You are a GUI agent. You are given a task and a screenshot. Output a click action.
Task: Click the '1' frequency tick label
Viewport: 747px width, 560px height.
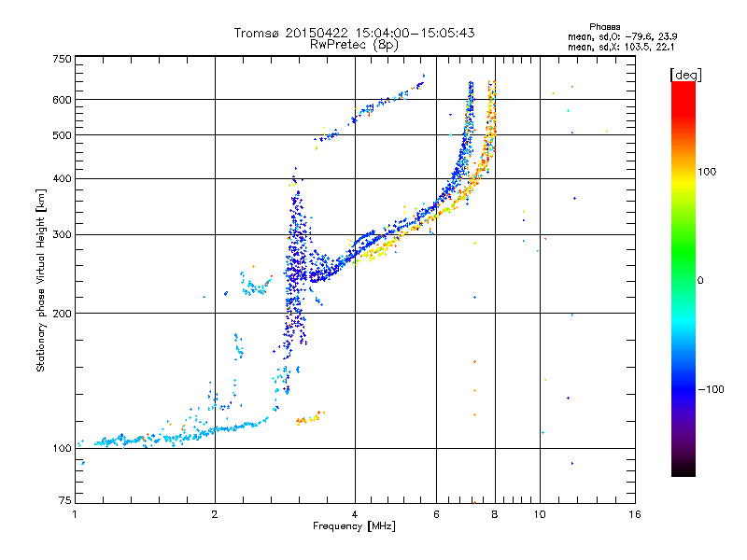point(75,514)
